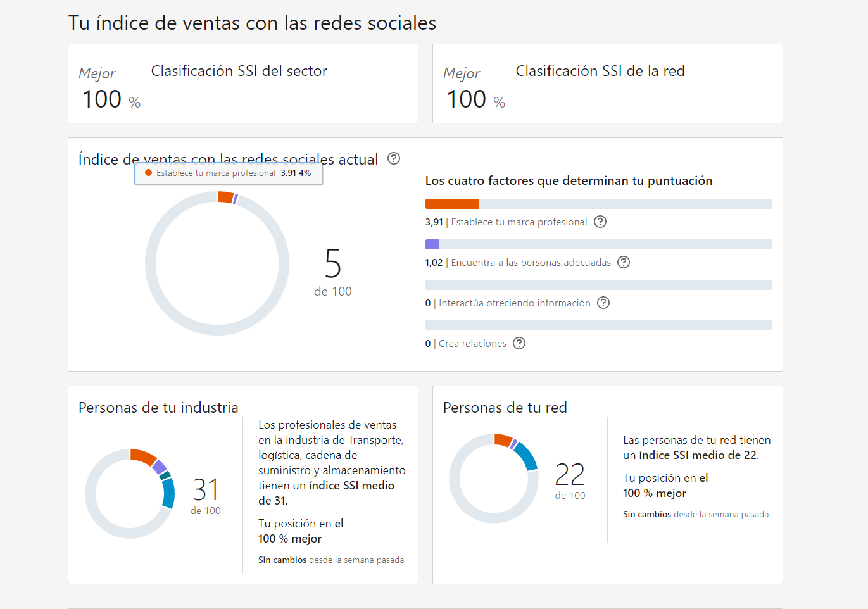Click the 'Personas de tu red' heading
Screen dimensions: 868x609
[505, 408]
